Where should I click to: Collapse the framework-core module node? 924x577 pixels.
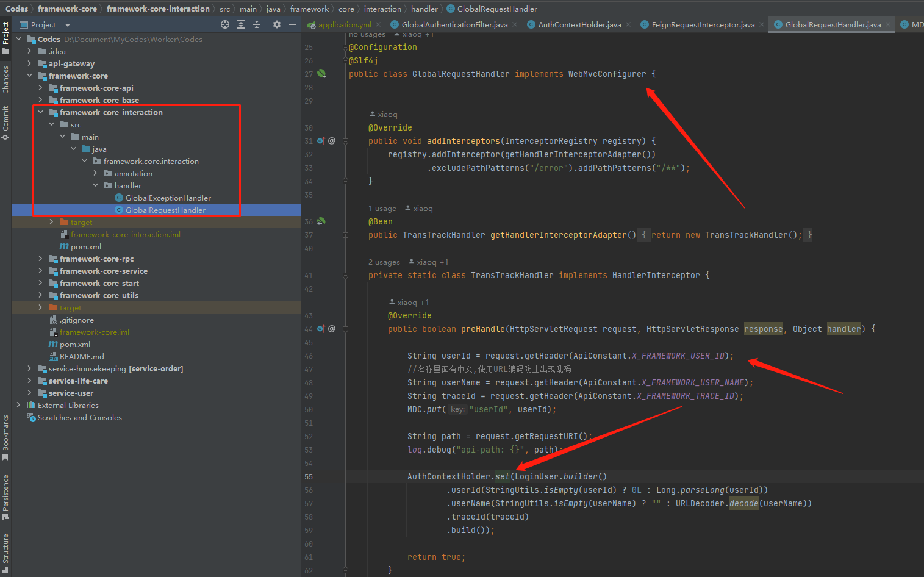point(29,76)
